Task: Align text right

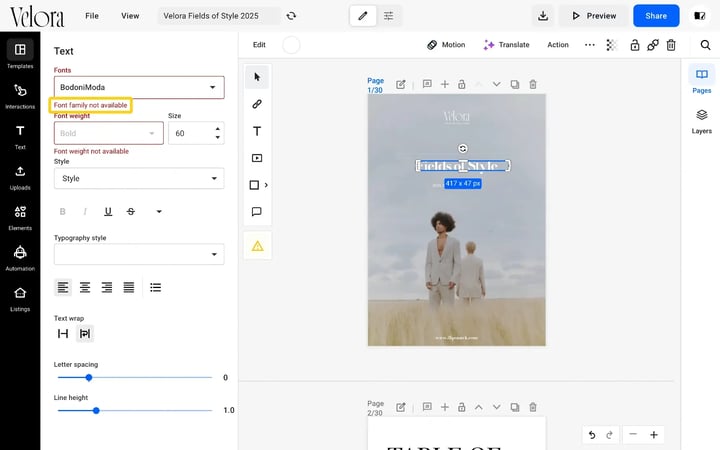Action: [107, 287]
